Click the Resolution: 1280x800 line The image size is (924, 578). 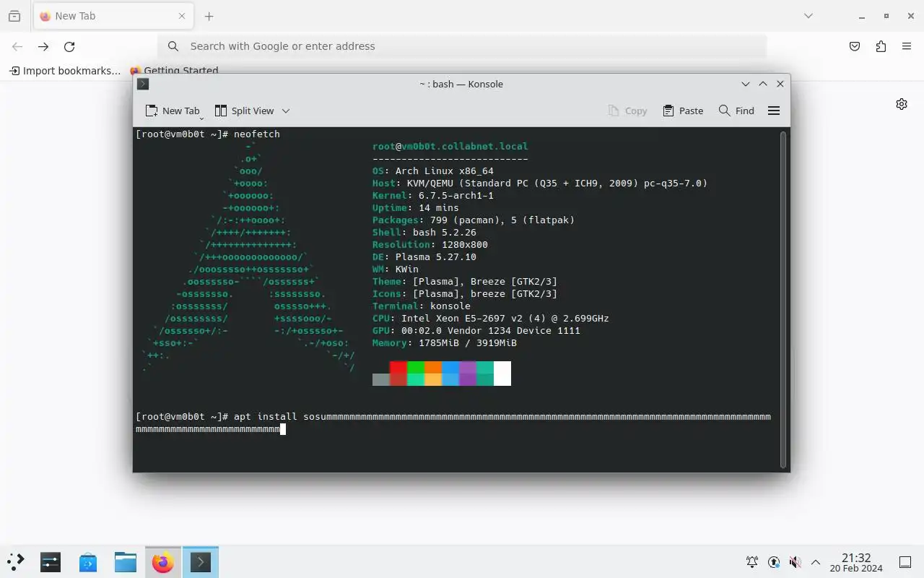(430, 245)
